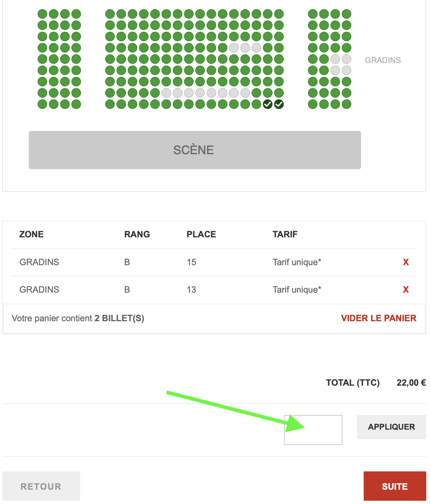This screenshot has width=431, height=504.
Task: Click the SCÈNE stage area
Action: (195, 150)
